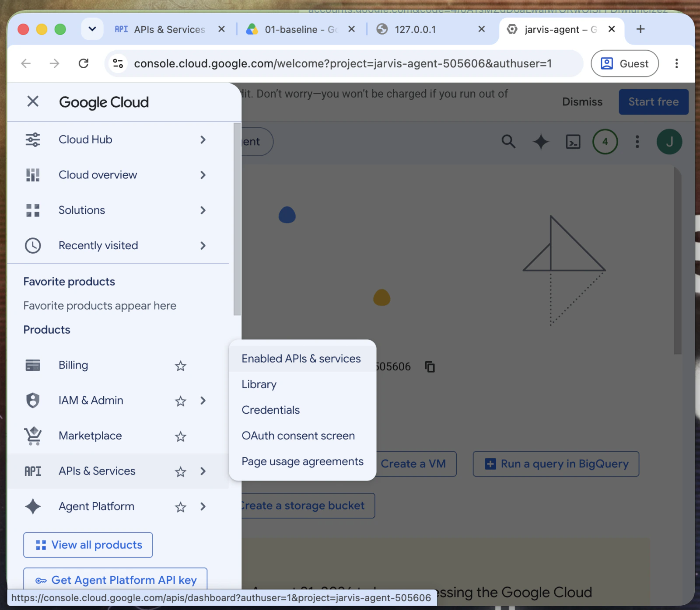700x610 pixels.
Task: Expand the Cloud overview submenu chevron
Action: tap(203, 175)
